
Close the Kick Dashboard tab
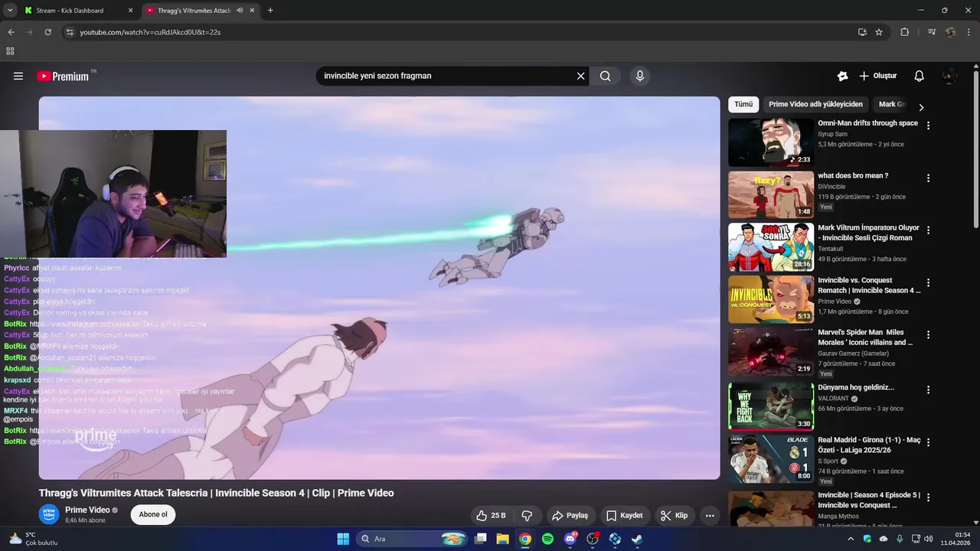[130, 11]
